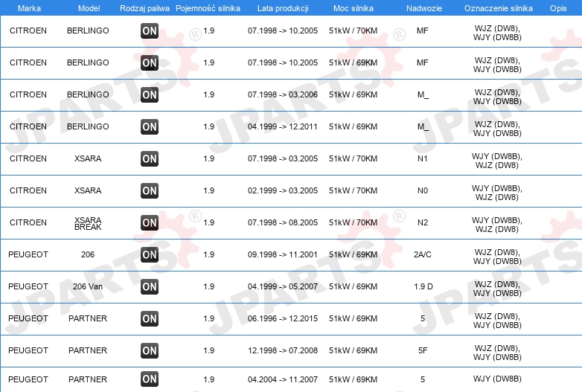Click ON fuel icon for Peugeot 206 Van
Screen dimensions: 582x392
click(x=150, y=286)
